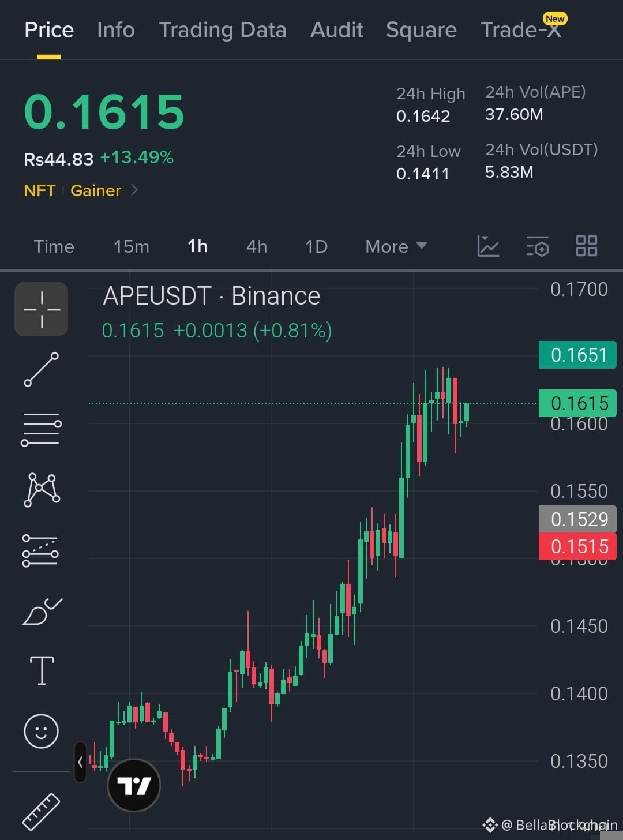Click the 0.1350 axis label

pyautogui.click(x=579, y=761)
